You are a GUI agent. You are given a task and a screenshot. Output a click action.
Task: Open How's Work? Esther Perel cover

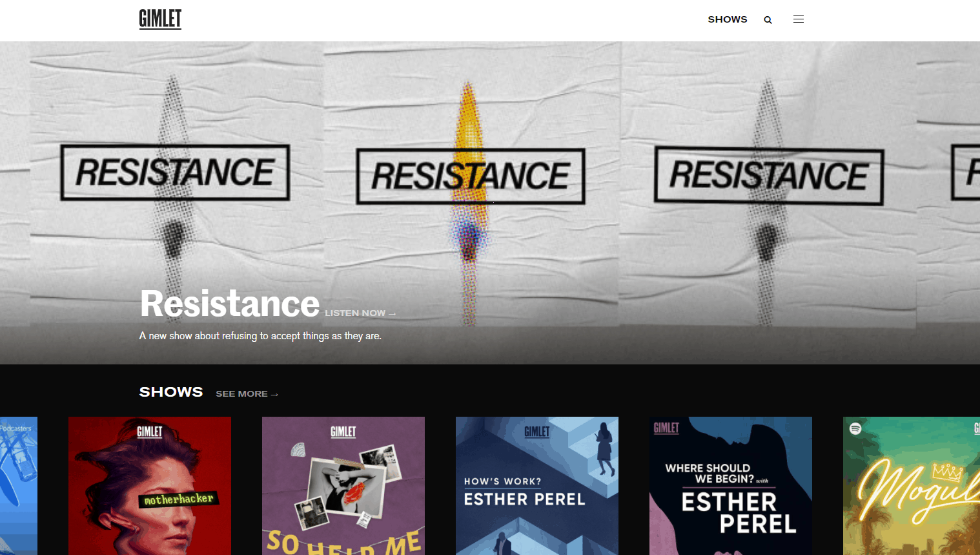click(x=537, y=486)
